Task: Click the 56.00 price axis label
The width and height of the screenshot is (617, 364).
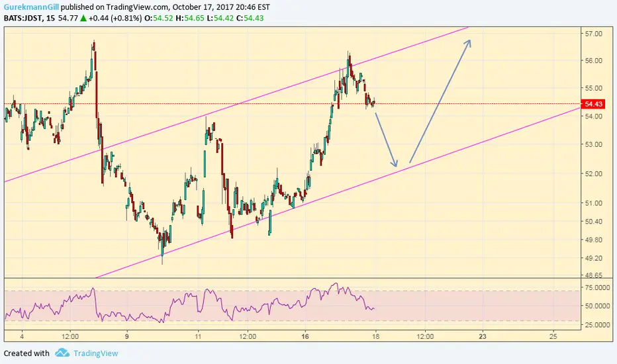Action: click(x=593, y=61)
